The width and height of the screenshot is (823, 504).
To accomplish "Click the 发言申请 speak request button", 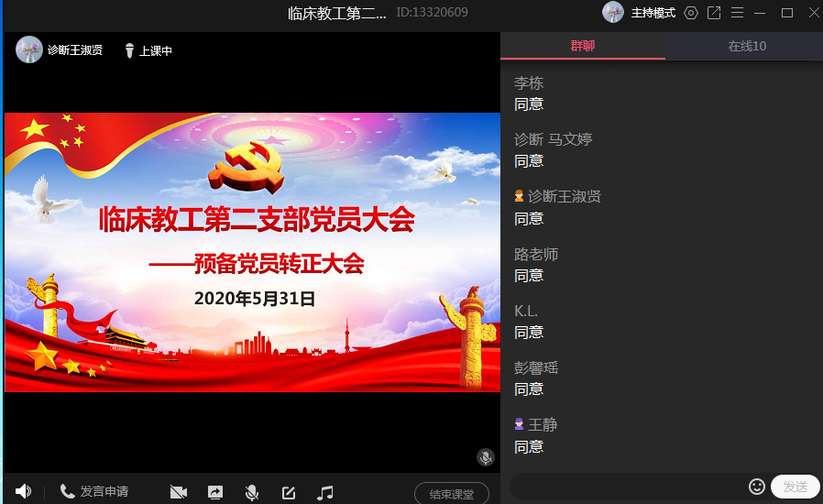I will tap(94, 492).
